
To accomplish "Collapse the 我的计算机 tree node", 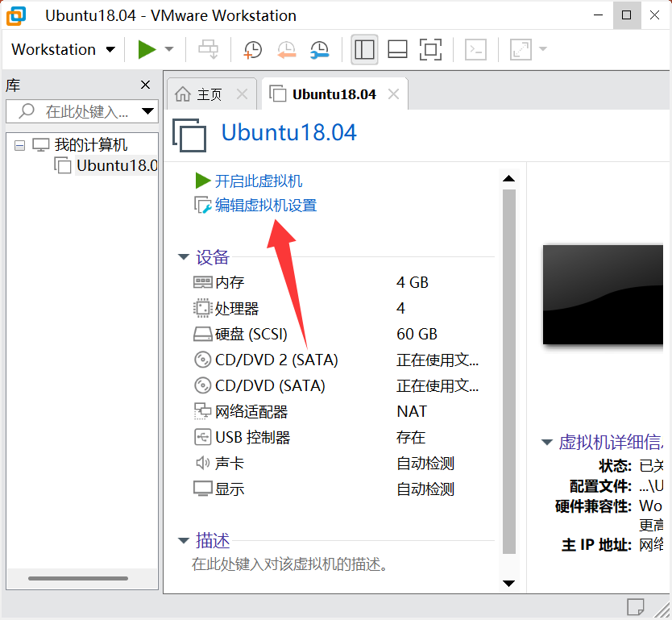I will coord(19,145).
